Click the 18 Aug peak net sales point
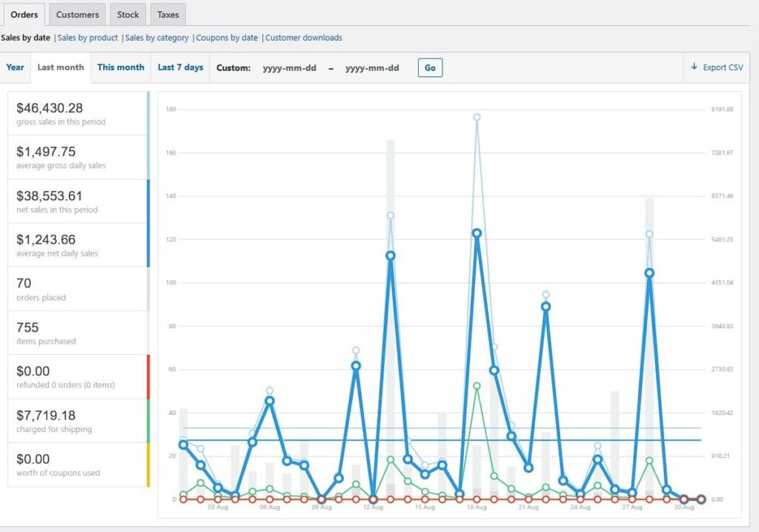This screenshot has height=532, width=759. (477, 233)
